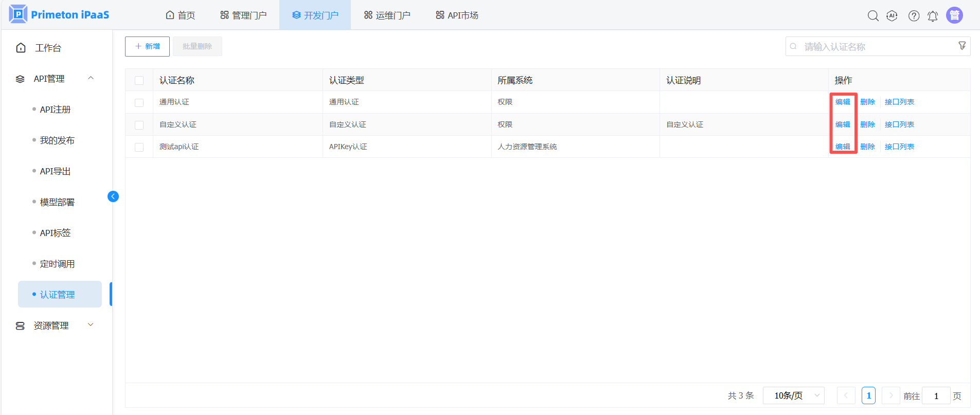Screen dimensions: 980x415
Task: Click the 请输入认证名称 search field
Action: coord(875,47)
